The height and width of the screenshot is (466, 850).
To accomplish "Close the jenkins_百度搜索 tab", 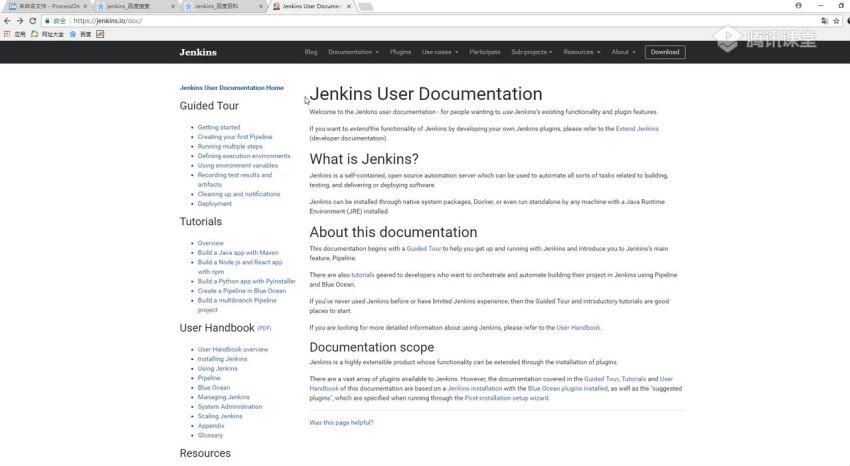I will coord(173,6).
